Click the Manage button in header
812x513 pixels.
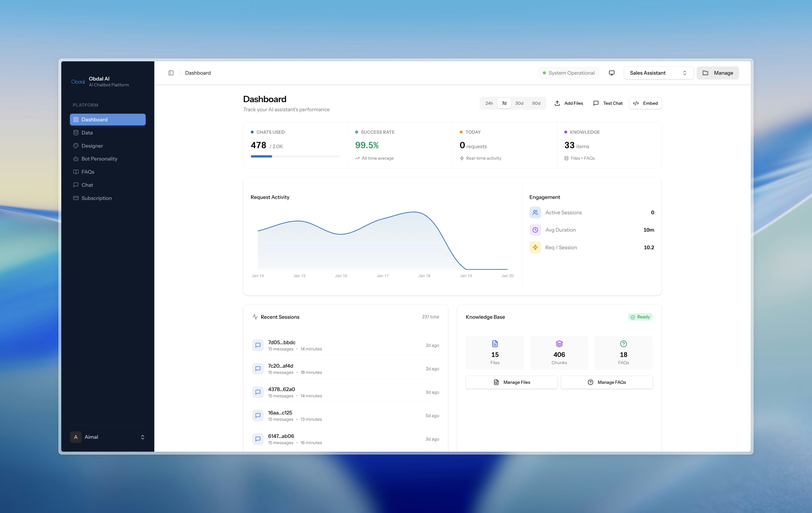coord(718,73)
